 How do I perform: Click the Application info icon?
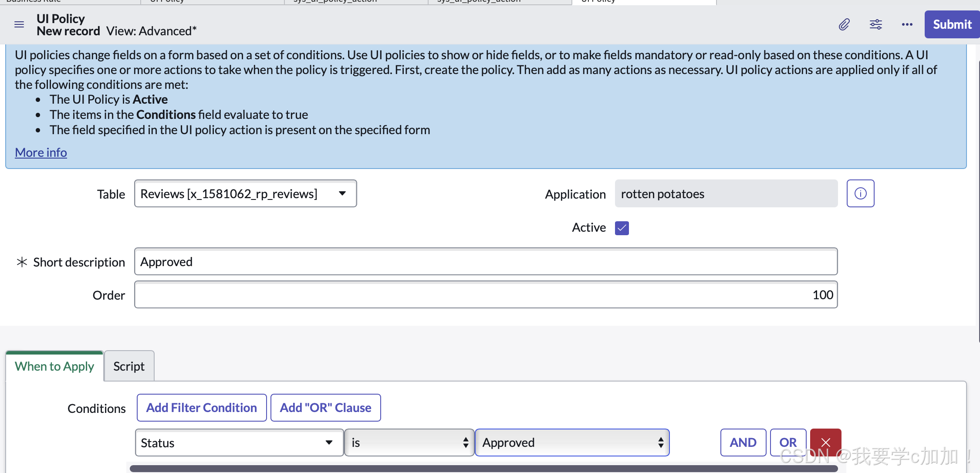[860, 193]
